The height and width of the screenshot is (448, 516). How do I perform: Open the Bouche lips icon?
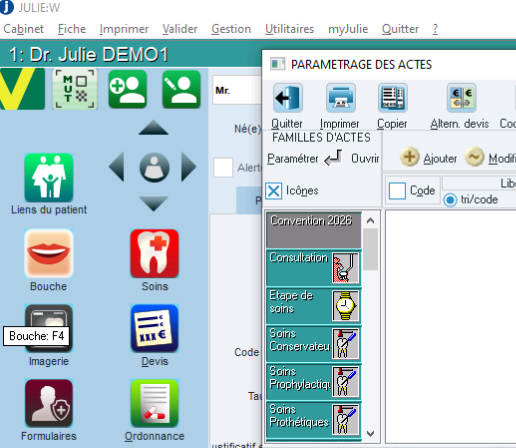click(x=49, y=254)
